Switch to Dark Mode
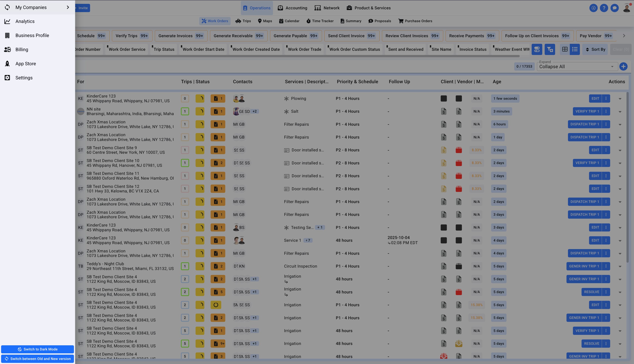 pyautogui.click(x=38, y=349)
